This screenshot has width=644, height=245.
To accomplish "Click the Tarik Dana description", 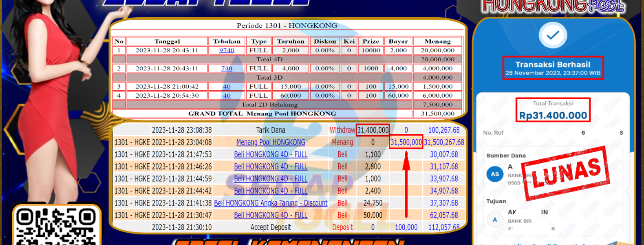I will (x=271, y=130).
